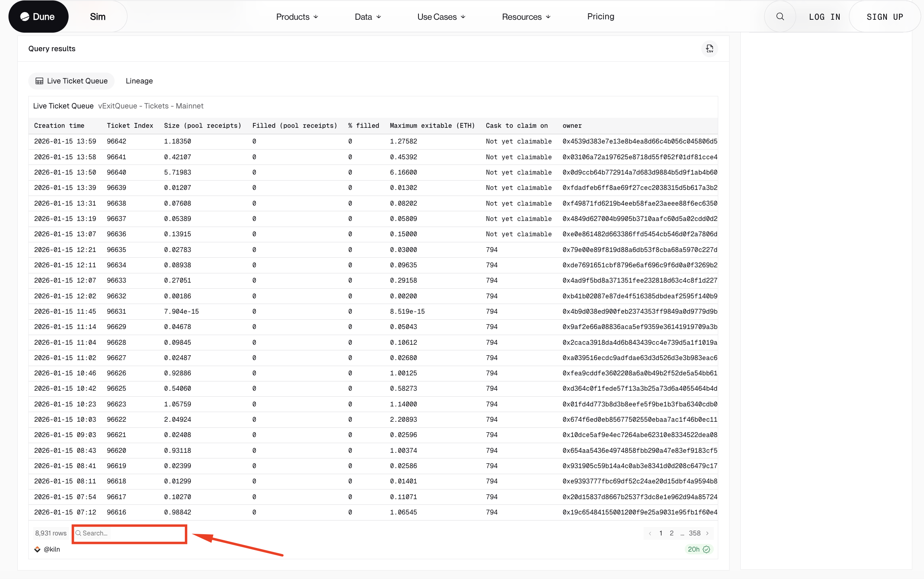This screenshot has width=924, height=579.
Task: Click creation time 2026-01-15 11:45
Action: point(65,312)
